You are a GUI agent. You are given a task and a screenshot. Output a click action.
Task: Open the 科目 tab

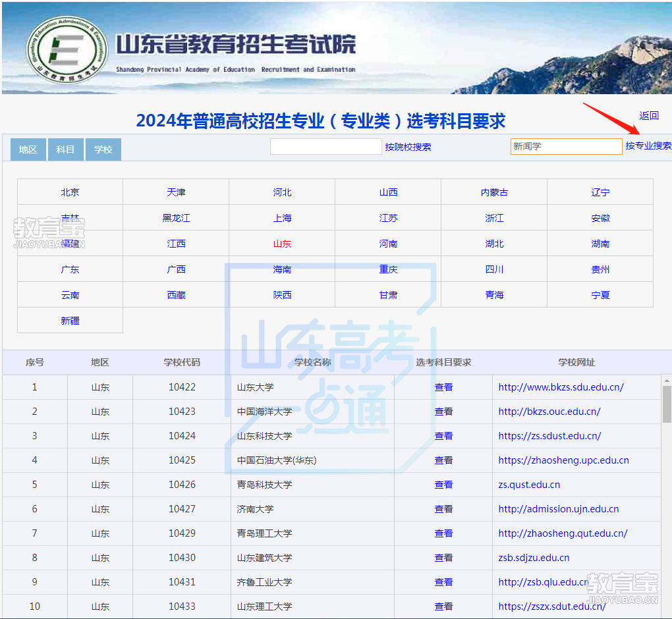pyautogui.click(x=66, y=149)
